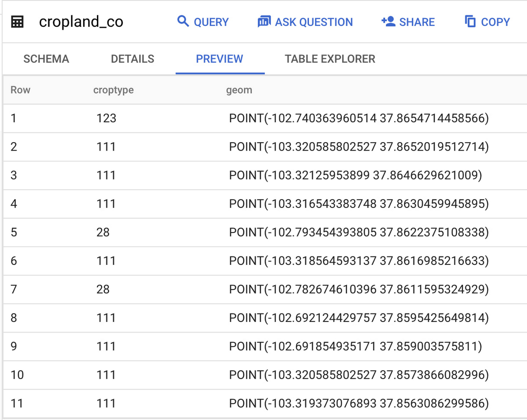
Task: Select croptype 28 in row 7
Action: point(103,290)
